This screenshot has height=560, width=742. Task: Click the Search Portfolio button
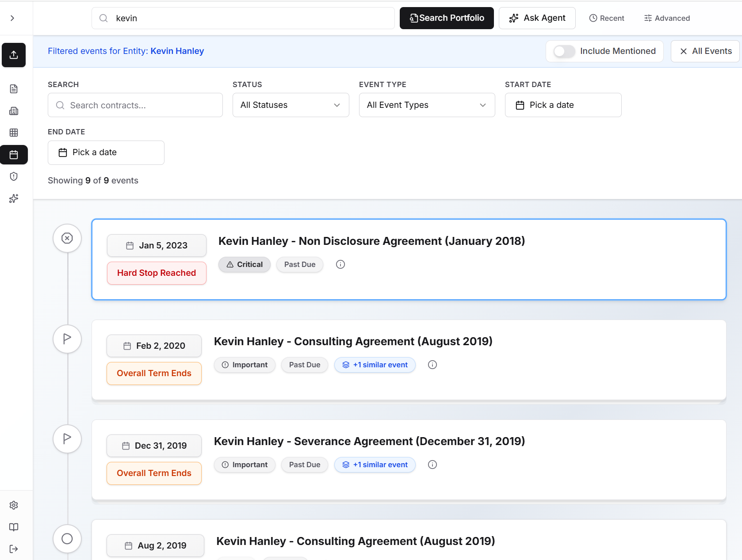click(x=447, y=18)
